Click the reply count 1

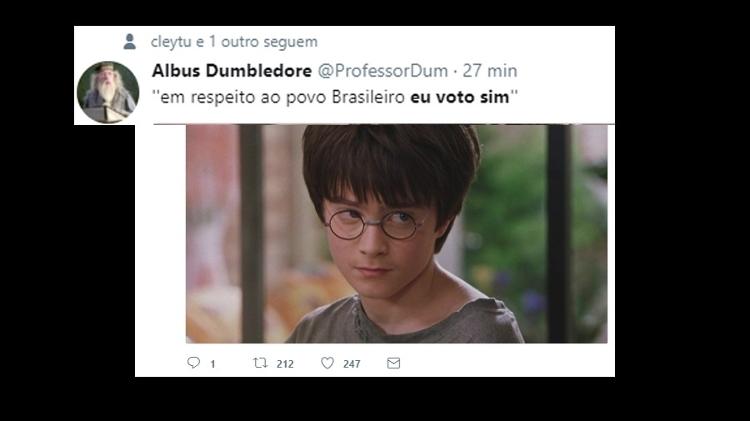pos(213,364)
